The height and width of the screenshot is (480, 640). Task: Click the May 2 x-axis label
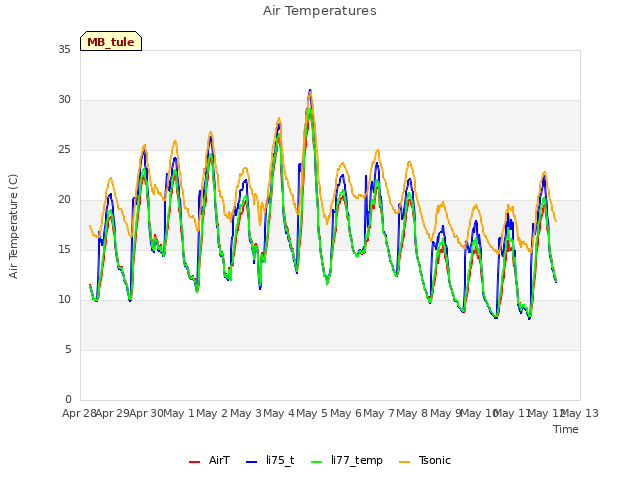(x=212, y=413)
